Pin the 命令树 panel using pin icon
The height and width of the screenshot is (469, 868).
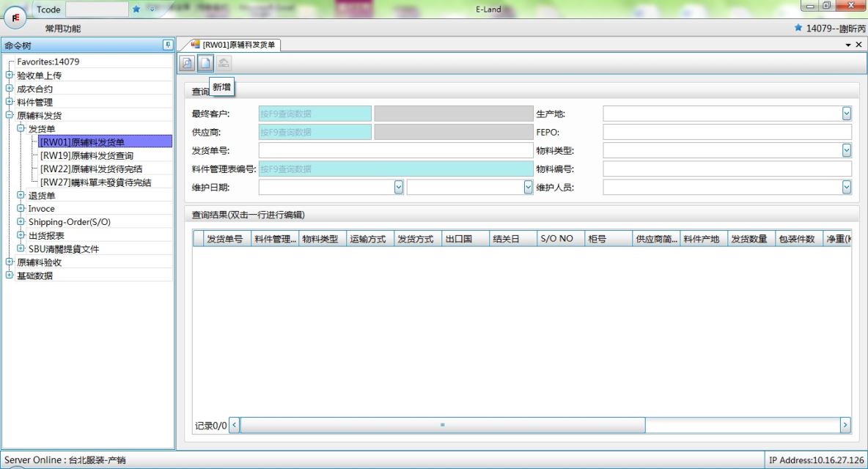coord(168,45)
